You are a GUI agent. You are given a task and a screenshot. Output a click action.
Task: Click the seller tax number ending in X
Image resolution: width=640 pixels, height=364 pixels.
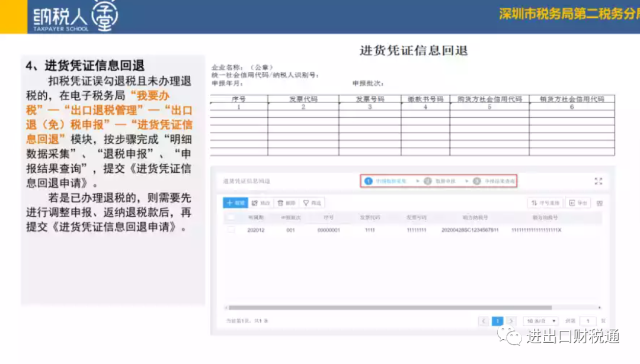[x=536, y=230]
